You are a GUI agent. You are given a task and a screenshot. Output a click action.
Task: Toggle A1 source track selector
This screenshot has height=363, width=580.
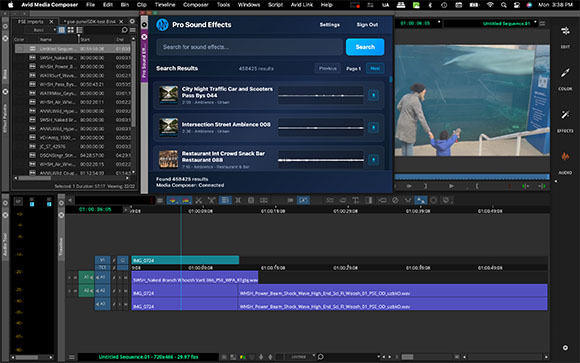(86, 277)
